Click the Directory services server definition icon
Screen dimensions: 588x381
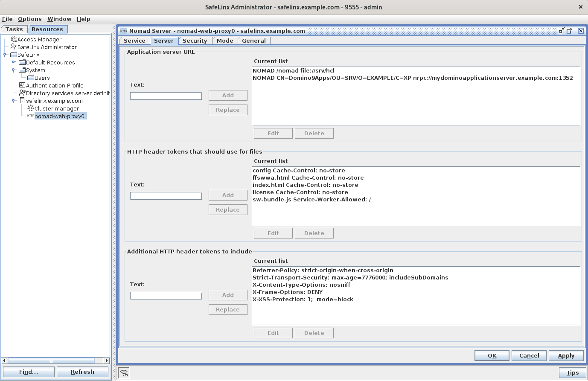click(22, 93)
